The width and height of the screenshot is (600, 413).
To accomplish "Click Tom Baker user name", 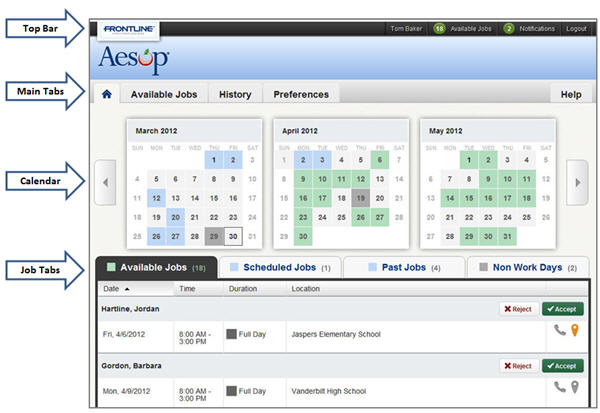I will pos(406,29).
